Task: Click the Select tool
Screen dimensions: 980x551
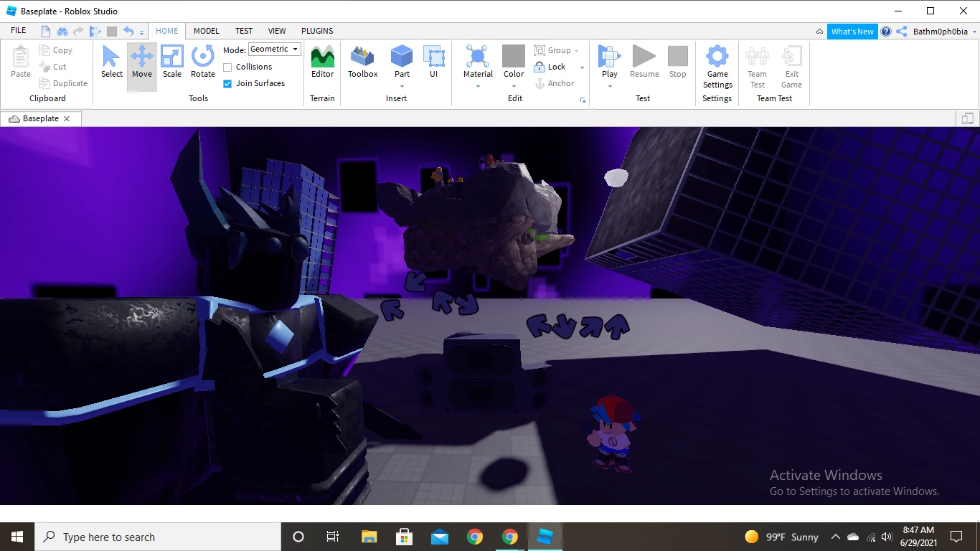Action: [112, 62]
